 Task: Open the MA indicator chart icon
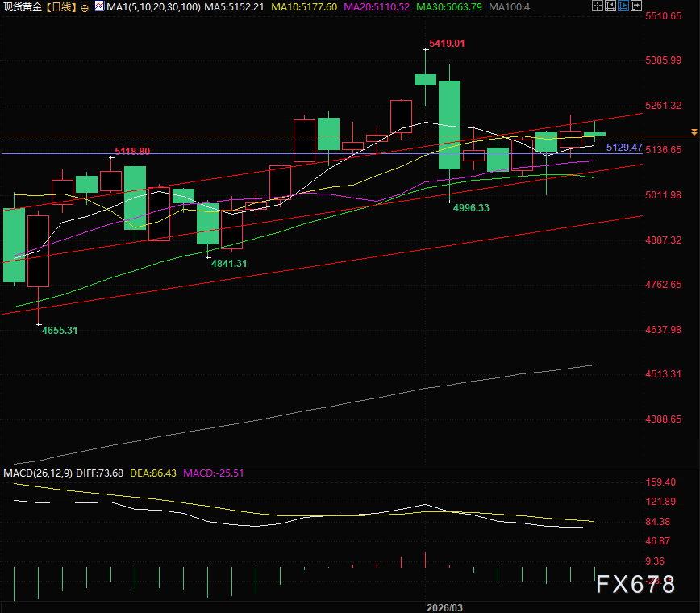coord(99,6)
